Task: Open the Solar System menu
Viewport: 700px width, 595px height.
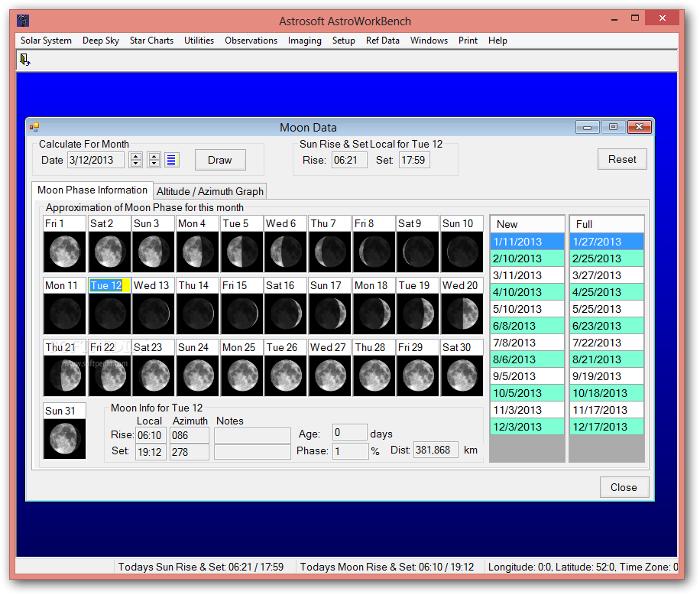Action: click(x=46, y=41)
